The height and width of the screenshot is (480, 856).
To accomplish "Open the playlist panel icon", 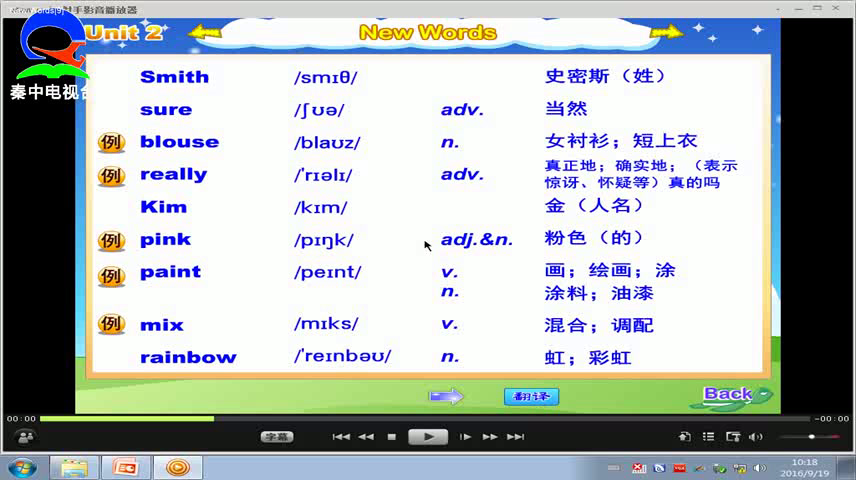I will tap(709, 437).
